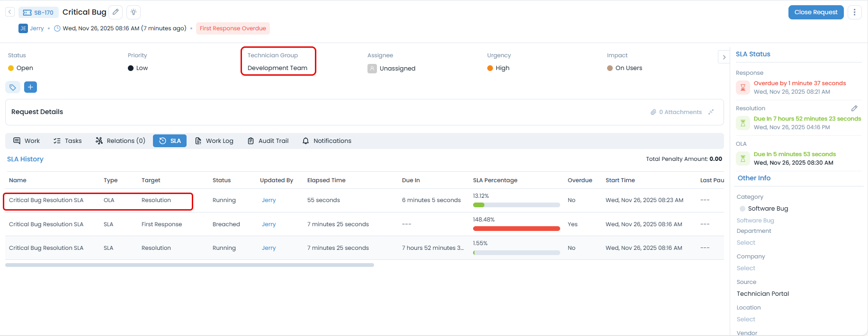Click the pin icon in Request Details
Screen dimensions: 868x336
[x=711, y=112]
